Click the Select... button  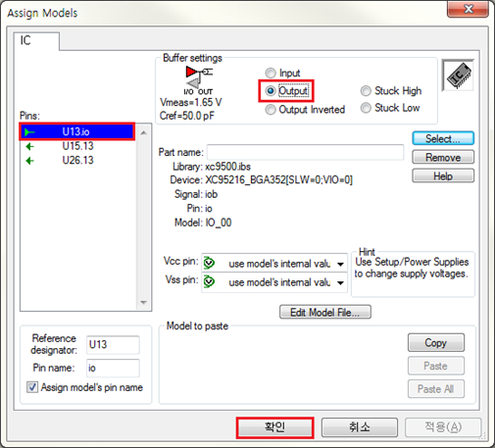tap(443, 138)
